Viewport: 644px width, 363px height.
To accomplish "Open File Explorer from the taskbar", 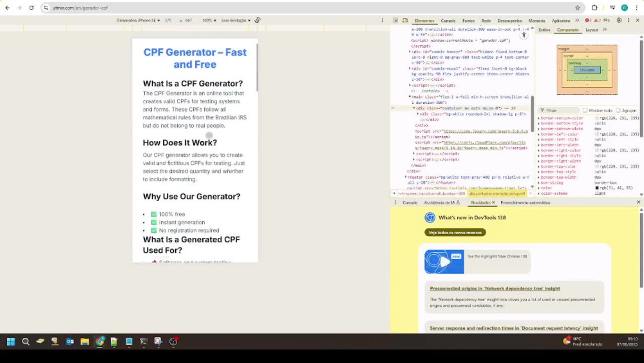I will point(84,341).
